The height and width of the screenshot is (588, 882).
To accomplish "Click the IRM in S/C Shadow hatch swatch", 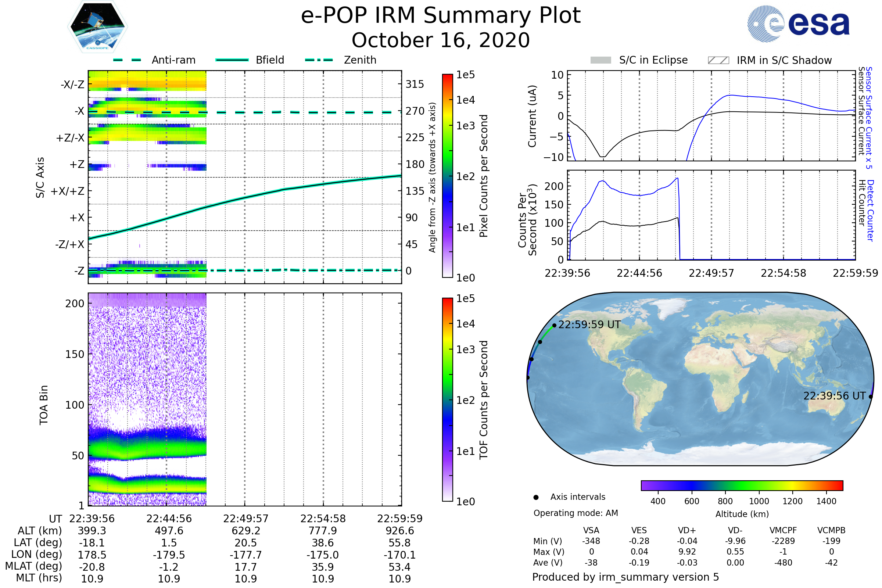I will coord(718,60).
